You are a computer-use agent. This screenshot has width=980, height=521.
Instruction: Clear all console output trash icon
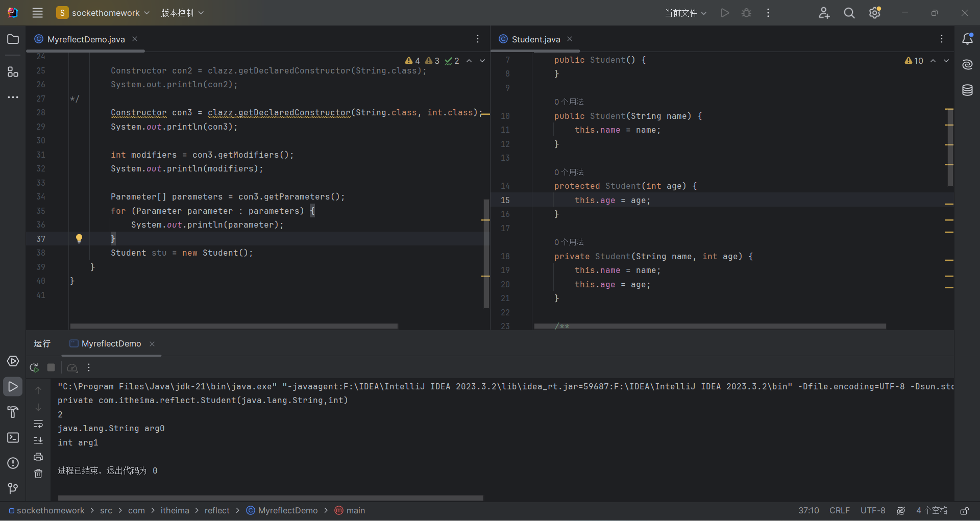click(38, 474)
